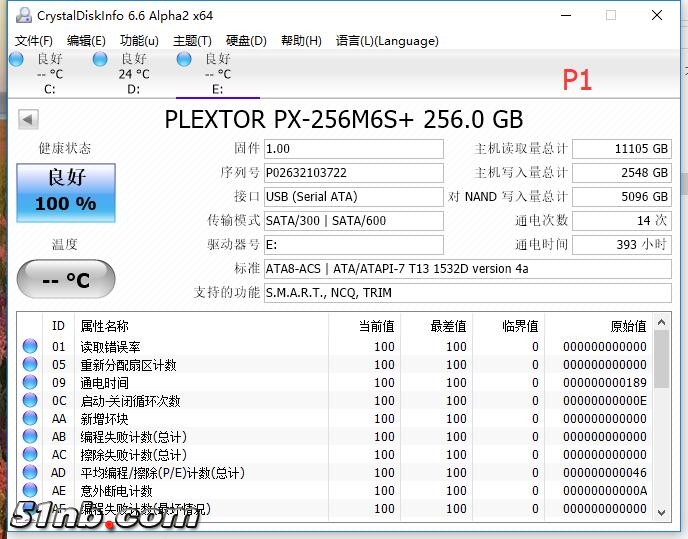Click the previous disk arrow button
The image size is (688, 539).
[x=28, y=120]
